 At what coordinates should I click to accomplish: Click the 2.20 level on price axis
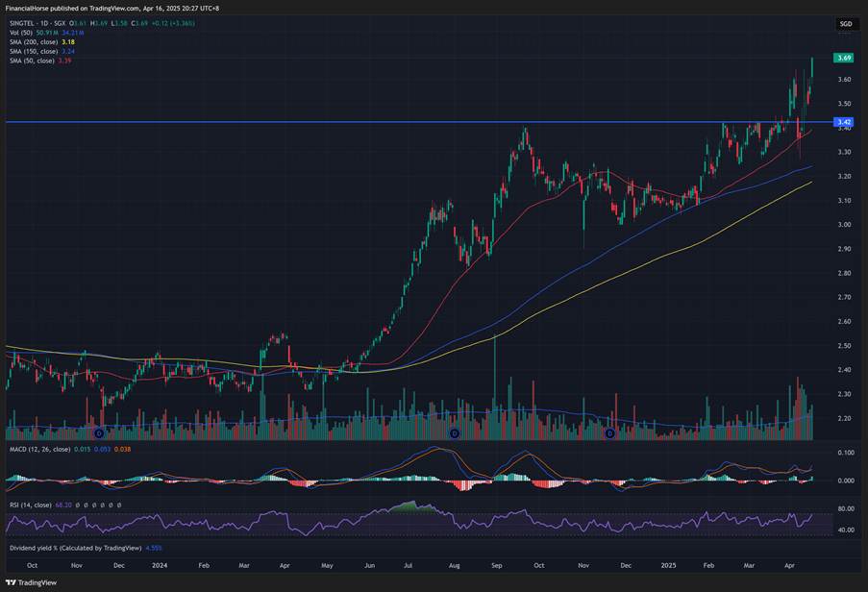(x=844, y=419)
